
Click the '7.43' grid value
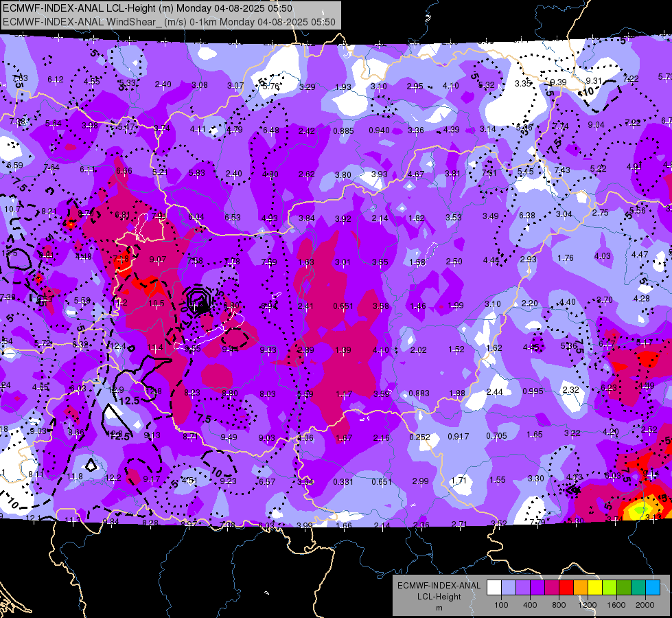tap(562, 170)
